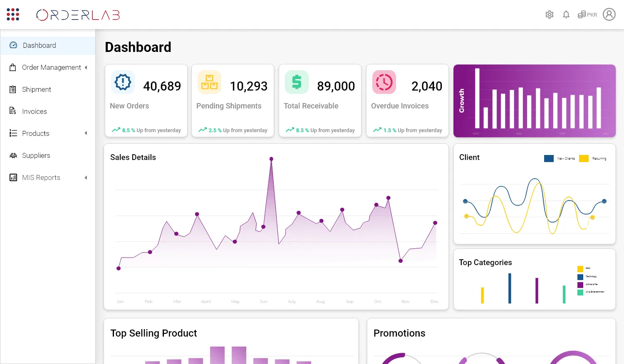Click the New Orders label
This screenshot has height=364, width=624.
click(129, 106)
